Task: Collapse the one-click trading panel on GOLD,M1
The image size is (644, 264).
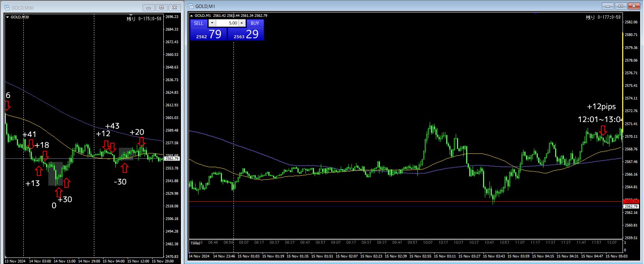Action: click(192, 16)
